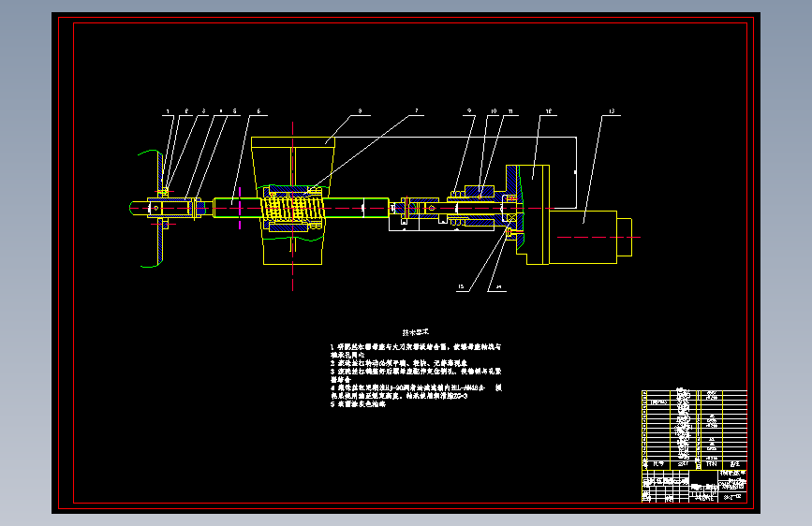Select the yellow motor body outline
The height and width of the screenshot is (526, 812).
(x=583, y=237)
